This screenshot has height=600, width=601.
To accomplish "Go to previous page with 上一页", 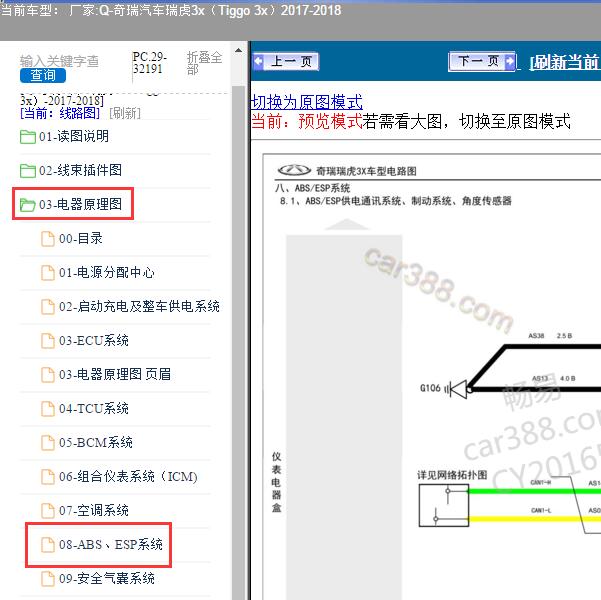I will tap(286, 61).
